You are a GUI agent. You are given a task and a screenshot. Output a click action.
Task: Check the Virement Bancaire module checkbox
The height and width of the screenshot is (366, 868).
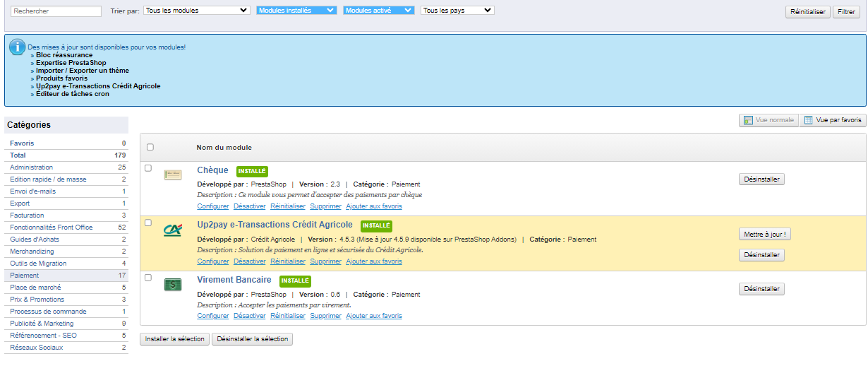click(x=148, y=278)
